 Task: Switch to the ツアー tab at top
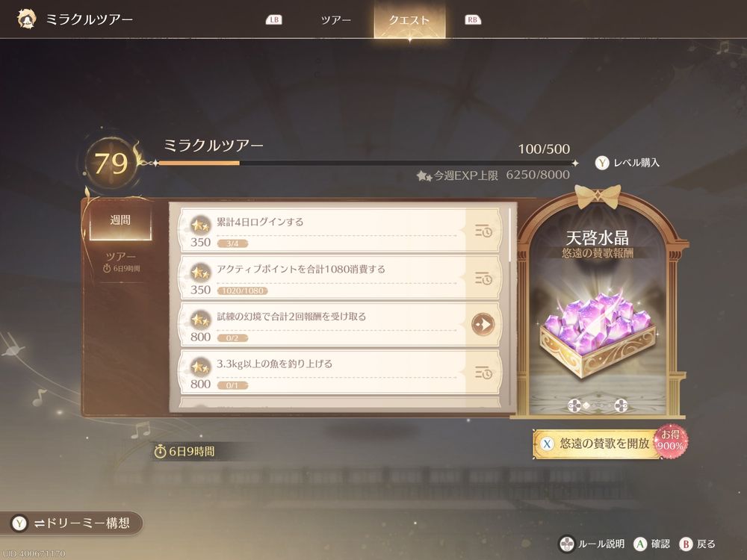click(x=336, y=20)
